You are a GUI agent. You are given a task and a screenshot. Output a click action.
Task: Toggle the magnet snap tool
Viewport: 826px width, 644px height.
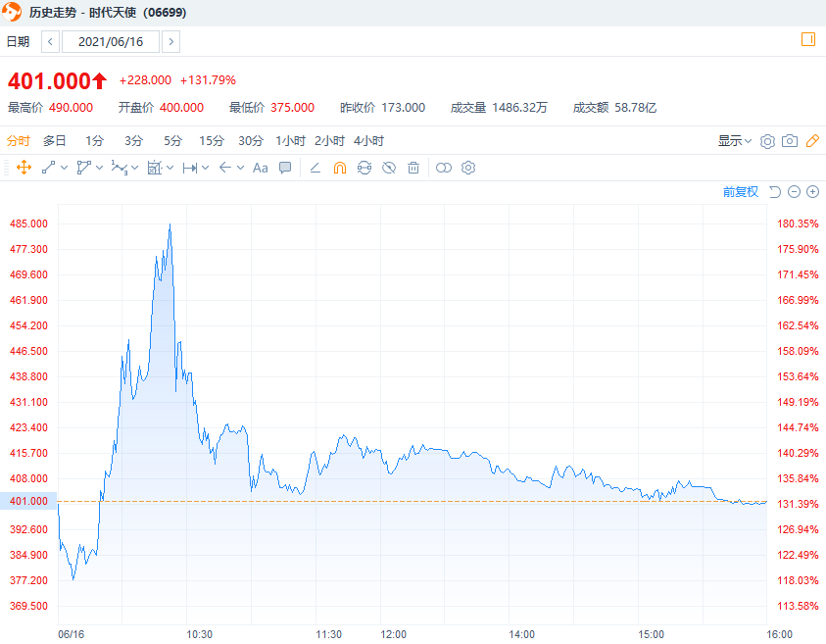coord(340,169)
